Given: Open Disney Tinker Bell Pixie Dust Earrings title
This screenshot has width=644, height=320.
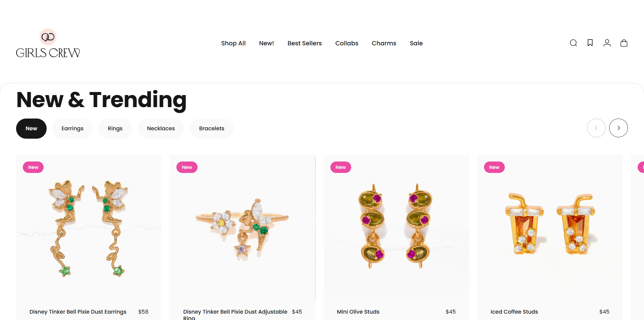Looking at the screenshot, I should point(78,312).
